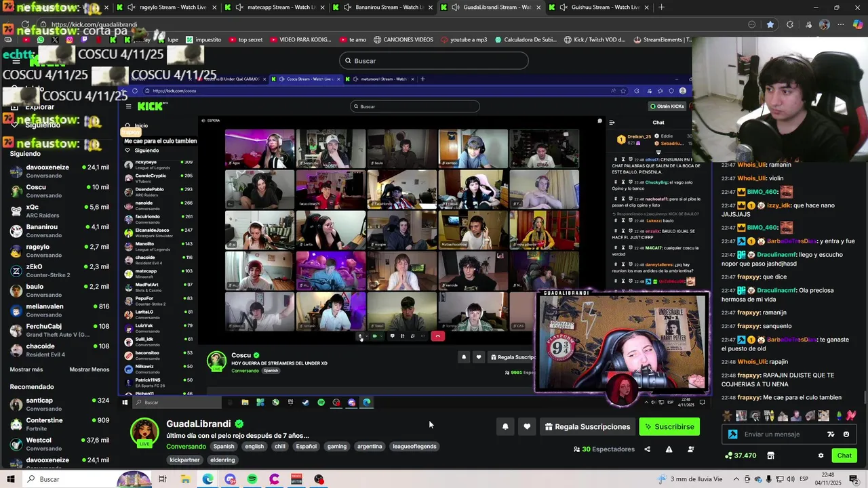Viewport: 868px width, 488px height.
Task: Open Voicemeeter icon in taskbar
Action: (x=296, y=479)
